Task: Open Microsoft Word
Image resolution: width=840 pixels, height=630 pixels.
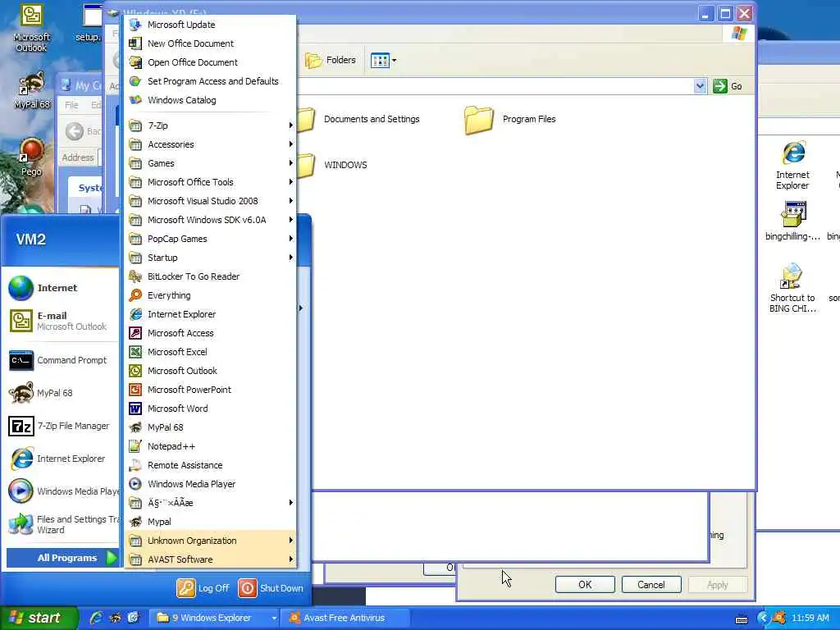Action: point(210,409)
